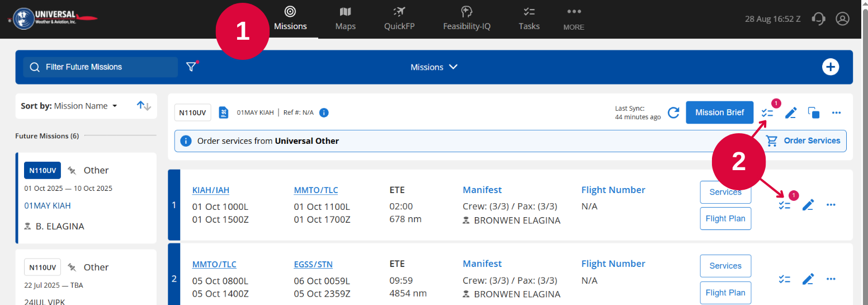Viewport: 868px width, 305px height.
Task: Toggle the sort direction arrows
Action: [144, 106]
